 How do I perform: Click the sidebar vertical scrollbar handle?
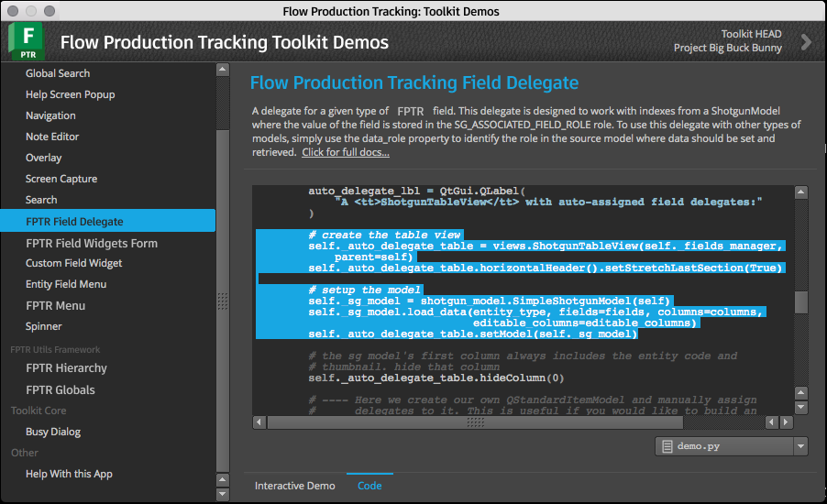point(223,301)
